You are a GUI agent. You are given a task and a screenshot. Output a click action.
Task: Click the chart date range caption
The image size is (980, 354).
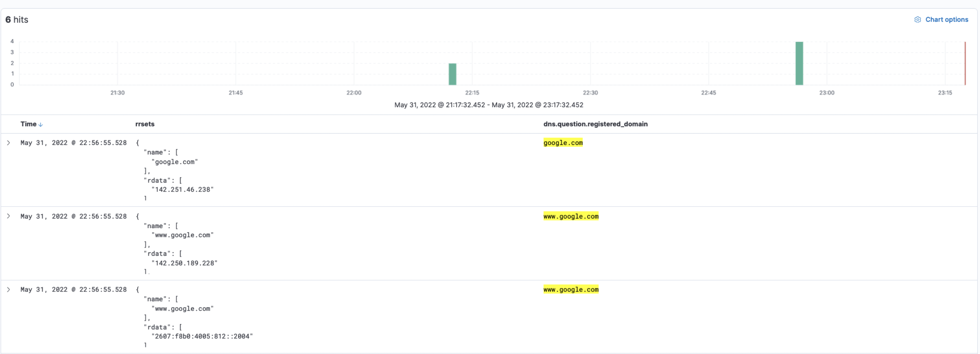point(489,105)
